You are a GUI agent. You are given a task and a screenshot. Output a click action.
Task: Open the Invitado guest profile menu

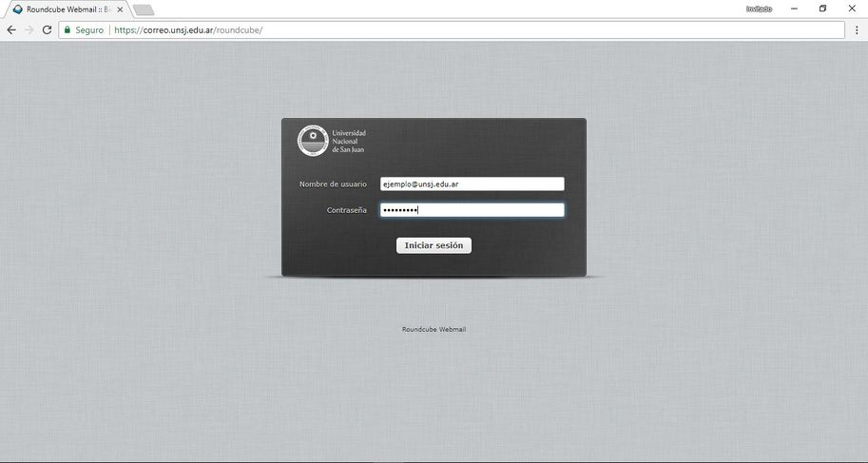[759, 9]
